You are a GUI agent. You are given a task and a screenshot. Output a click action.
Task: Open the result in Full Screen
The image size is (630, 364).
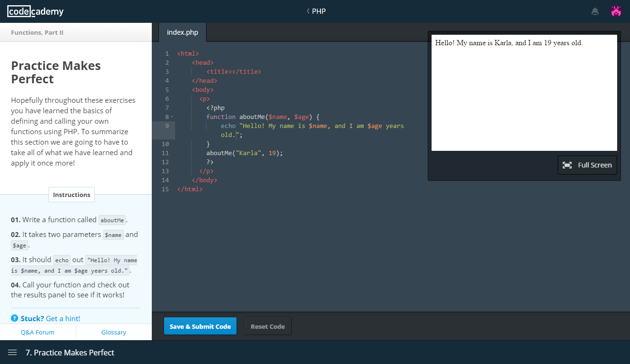click(588, 165)
